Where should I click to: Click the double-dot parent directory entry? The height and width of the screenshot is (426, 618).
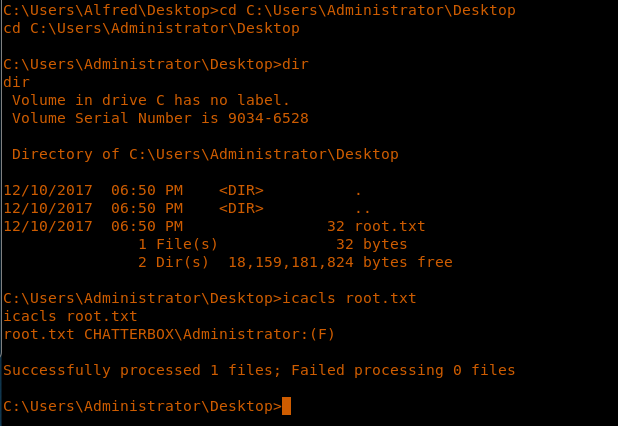coord(362,208)
